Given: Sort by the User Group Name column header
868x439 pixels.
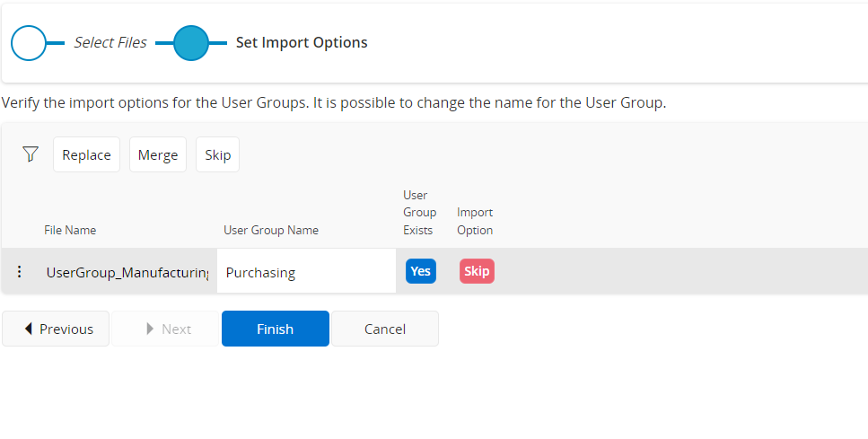Looking at the screenshot, I should 270,230.
